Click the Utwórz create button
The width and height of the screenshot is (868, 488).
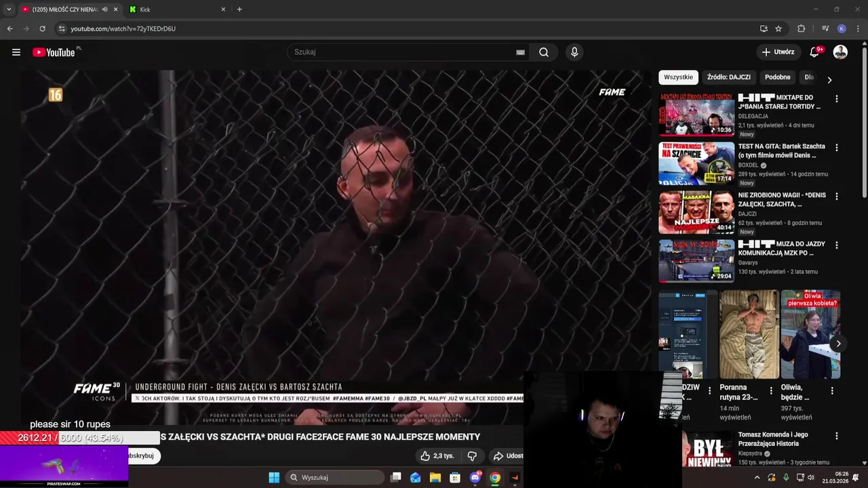[778, 52]
